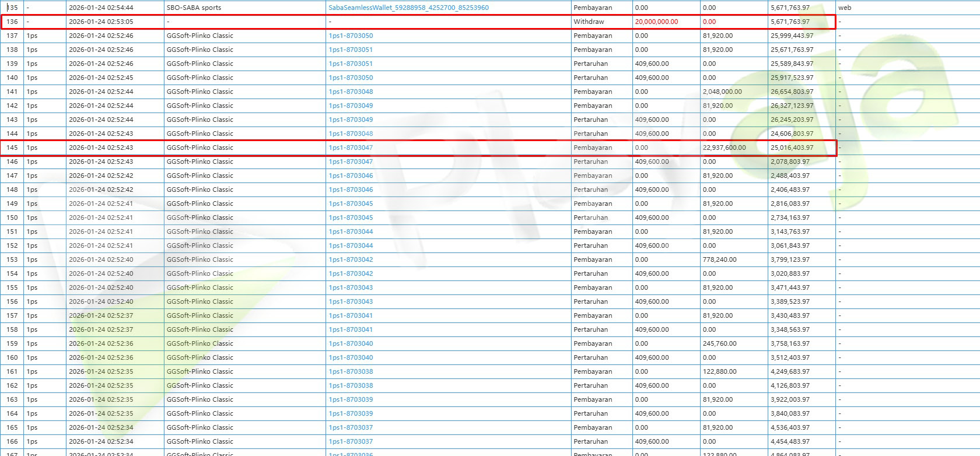Image resolution: width=980 pixels, height=456 pixels.
Task: Open 1ps1-8703044 link in row 151
Action: point(351,231)
